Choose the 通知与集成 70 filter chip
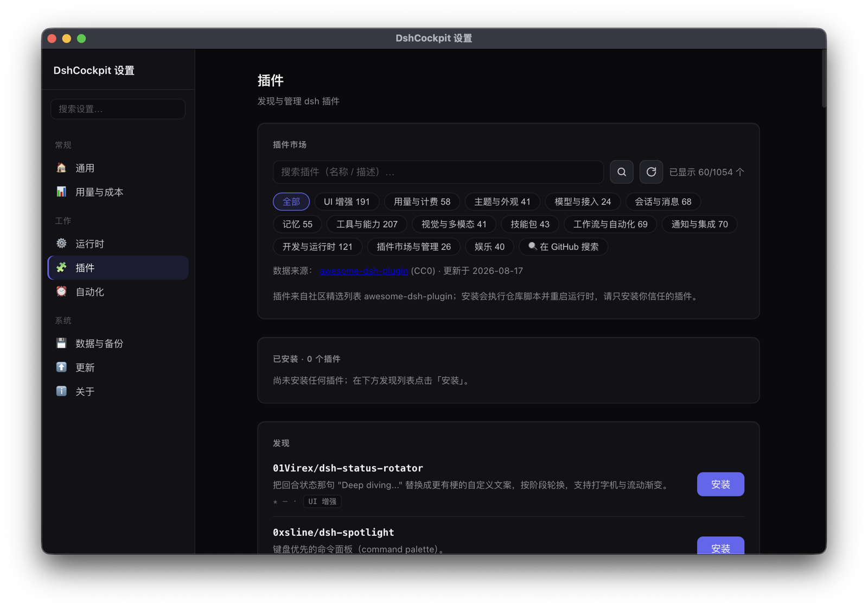Viewport: 868px width, 609px height. coord(700,224)
